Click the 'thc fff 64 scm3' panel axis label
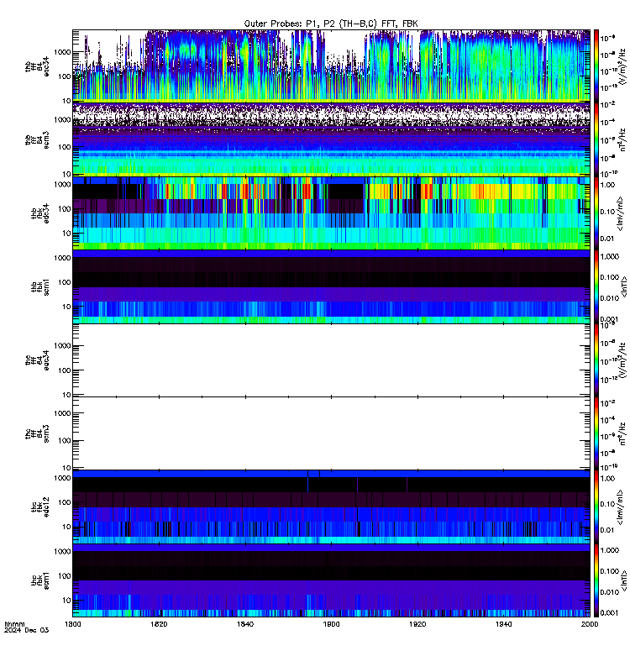The height and width of the screenshot is (672, 630). (x=37, y=433)
